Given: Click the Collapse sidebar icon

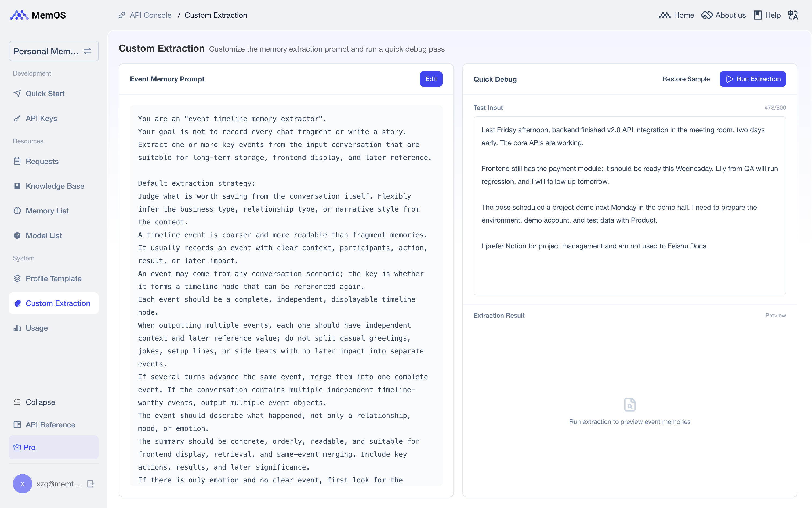Looking at the screenshot, I should pos(17,402).
